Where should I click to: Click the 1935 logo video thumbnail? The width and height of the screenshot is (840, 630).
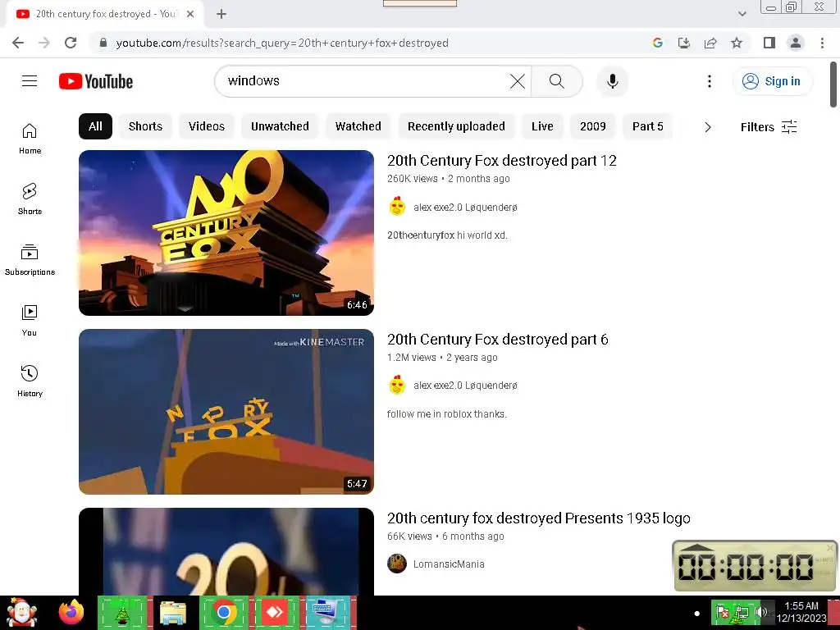coord(226,552)
